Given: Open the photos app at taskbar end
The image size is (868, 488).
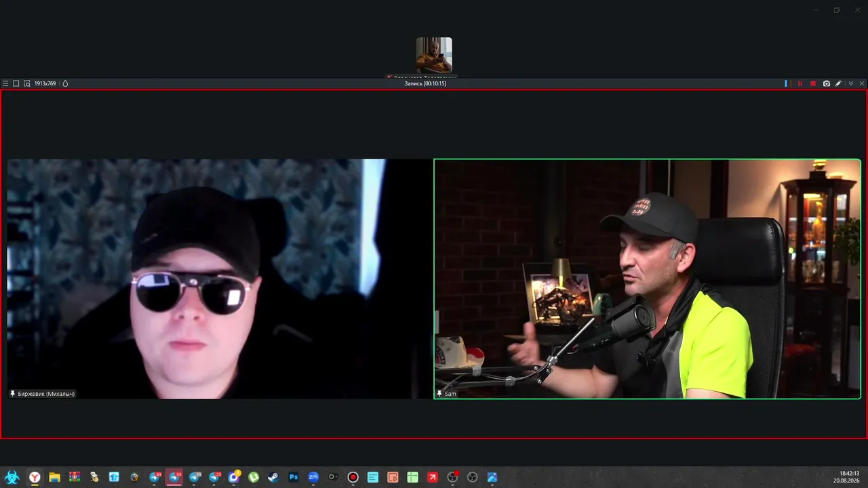Looking at the screenshot, I should tap(492, 477).
